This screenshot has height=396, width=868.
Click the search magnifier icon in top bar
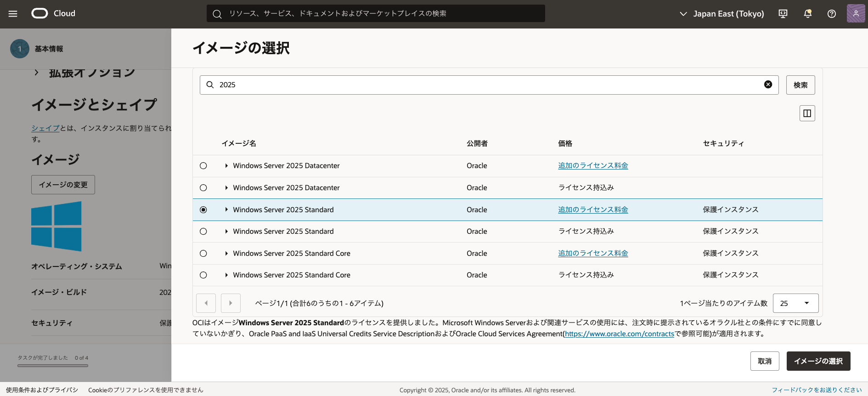pos(217,14)
